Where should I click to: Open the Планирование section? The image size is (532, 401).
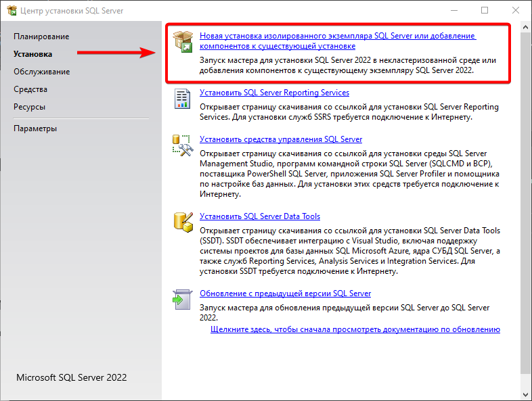click(x=41, y=37)
